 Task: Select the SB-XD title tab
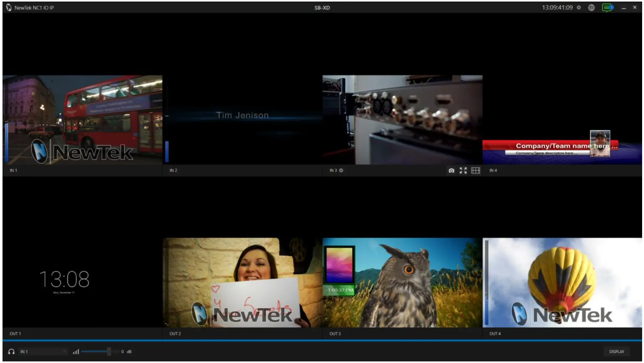(322, 7)
